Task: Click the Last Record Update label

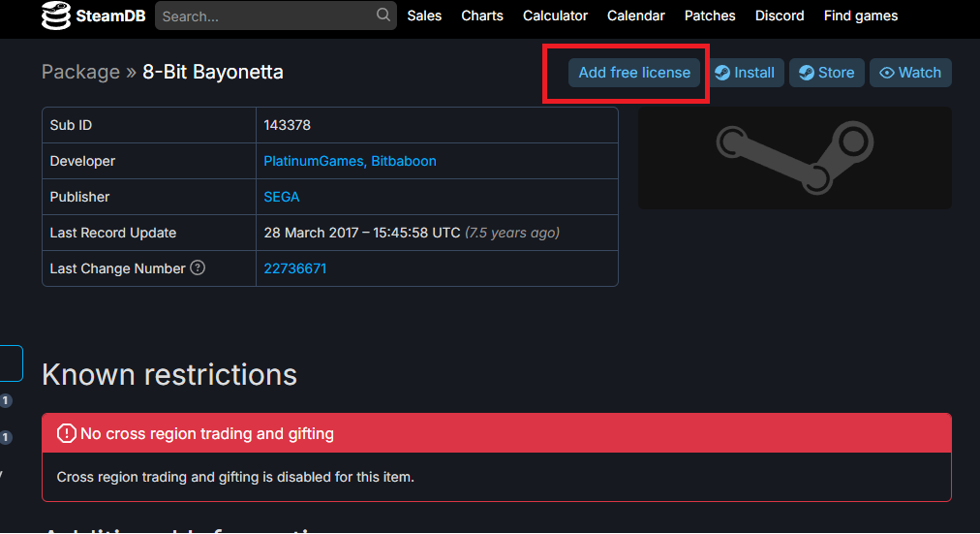Action: (x=113, y=233)
